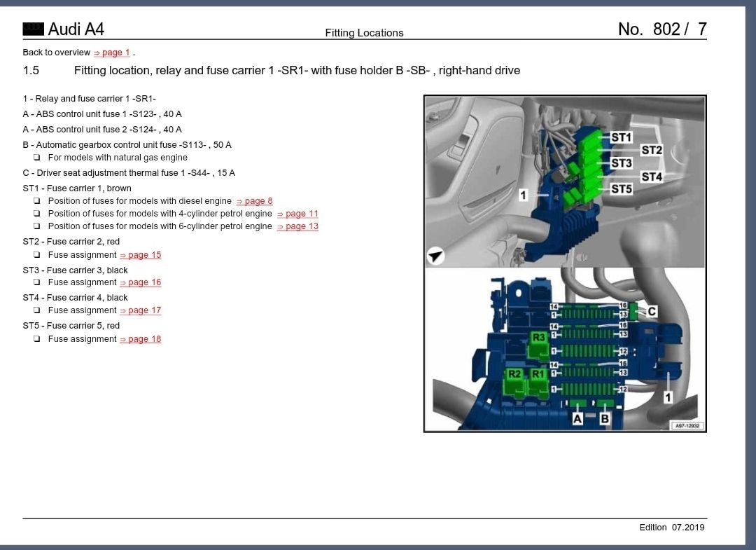The width and height of the screenshot is (756, 550).
Task: Open ST2 fuse assignment 'page 15' link
Action: click(x=140, y=255)
